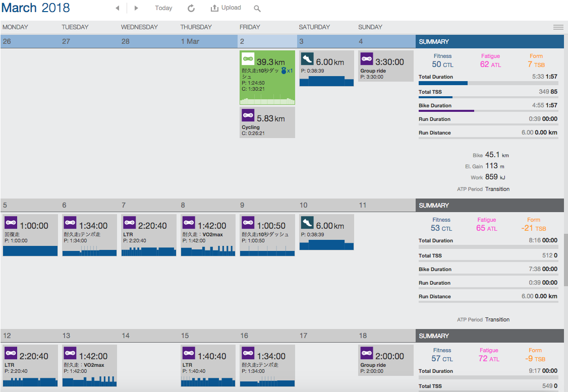Image resolution: width=568 pixels, height=392 pixels.
Task: Click the Upload icon
Action: pos(214,8)
